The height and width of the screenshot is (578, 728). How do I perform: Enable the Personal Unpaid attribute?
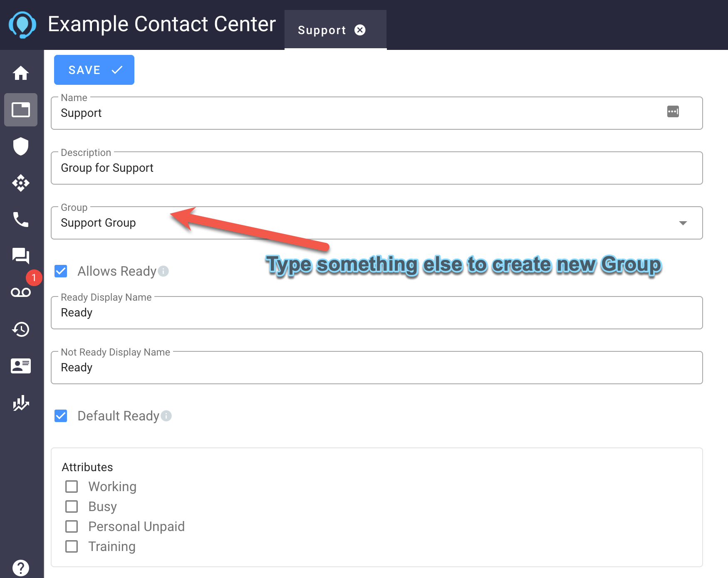click(x=72, y=526)
